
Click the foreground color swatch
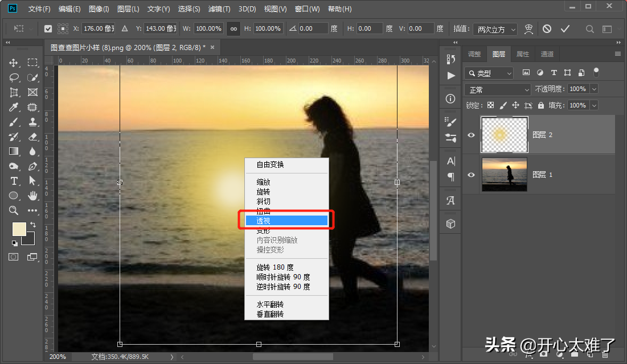pos(19,229)
